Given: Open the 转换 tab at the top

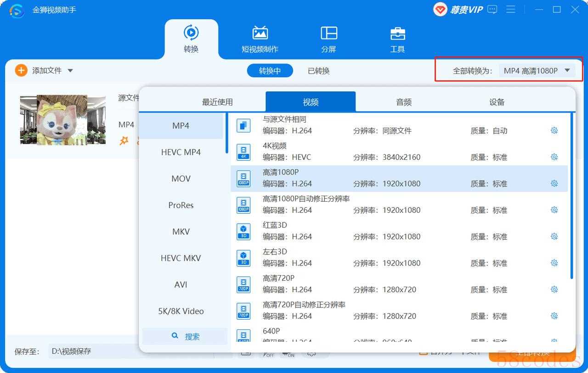Looking at the screenshot, I should 191,40.
